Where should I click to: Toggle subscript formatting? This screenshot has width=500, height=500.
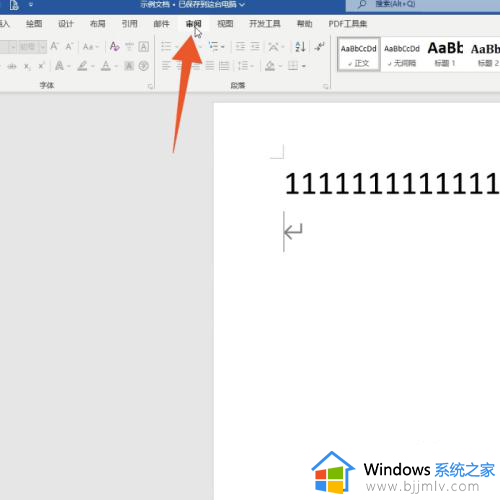tap(27, 66)
